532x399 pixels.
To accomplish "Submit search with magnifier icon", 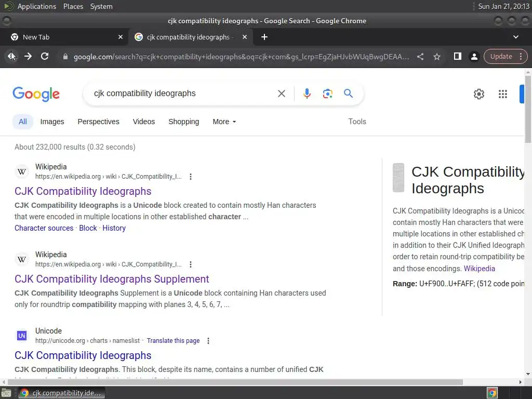I will click(348, 94).
